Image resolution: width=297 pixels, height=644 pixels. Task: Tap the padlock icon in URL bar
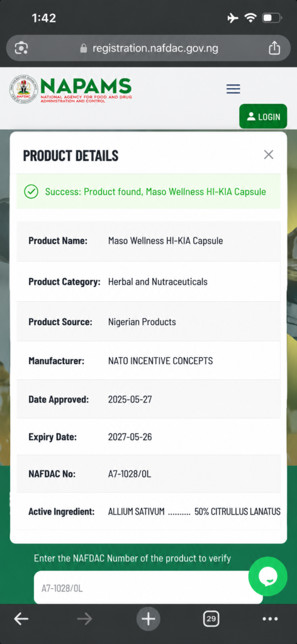click(84, 48)
